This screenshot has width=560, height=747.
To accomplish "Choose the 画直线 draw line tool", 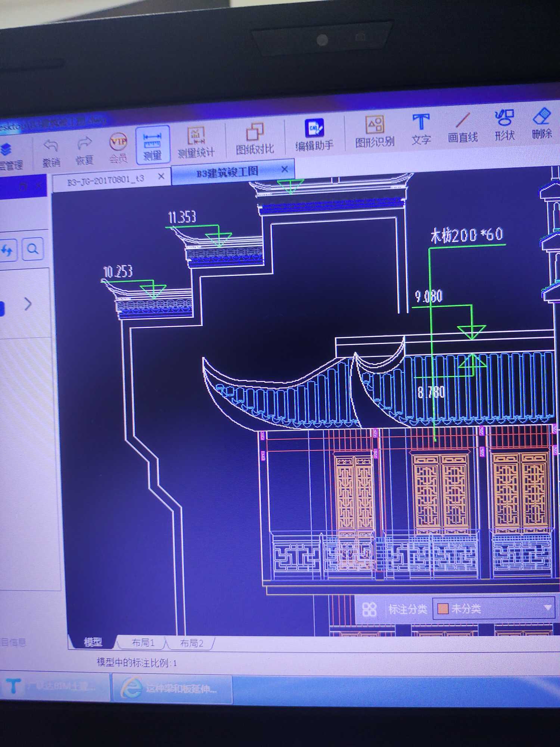I will (463, 128).
